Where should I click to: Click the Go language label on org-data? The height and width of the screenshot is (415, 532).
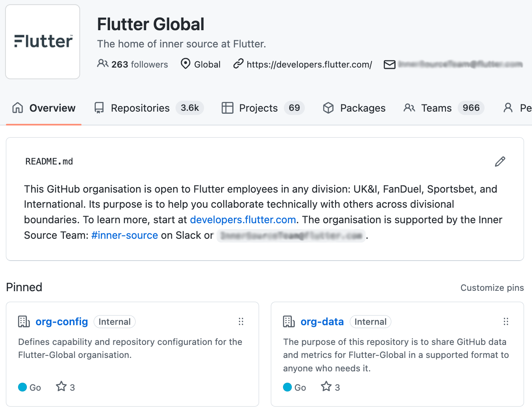pos(300,388)
